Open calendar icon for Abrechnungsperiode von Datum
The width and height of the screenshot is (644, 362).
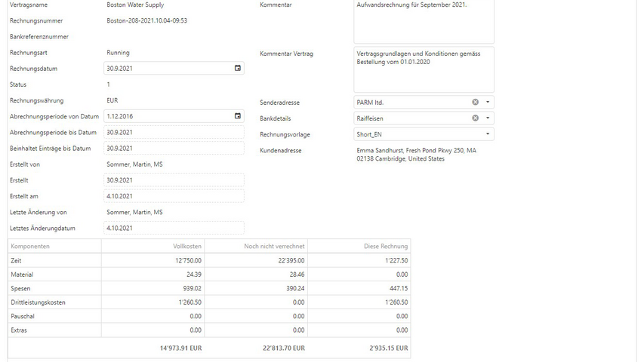(238, 116)
